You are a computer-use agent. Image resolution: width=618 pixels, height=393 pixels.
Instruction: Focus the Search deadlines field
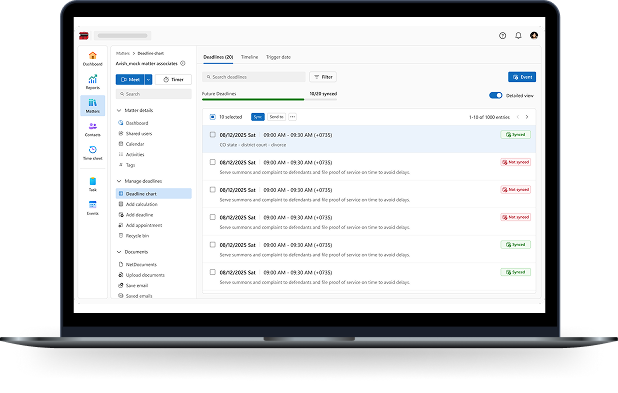pyautogui.click(x=254, y=77)
